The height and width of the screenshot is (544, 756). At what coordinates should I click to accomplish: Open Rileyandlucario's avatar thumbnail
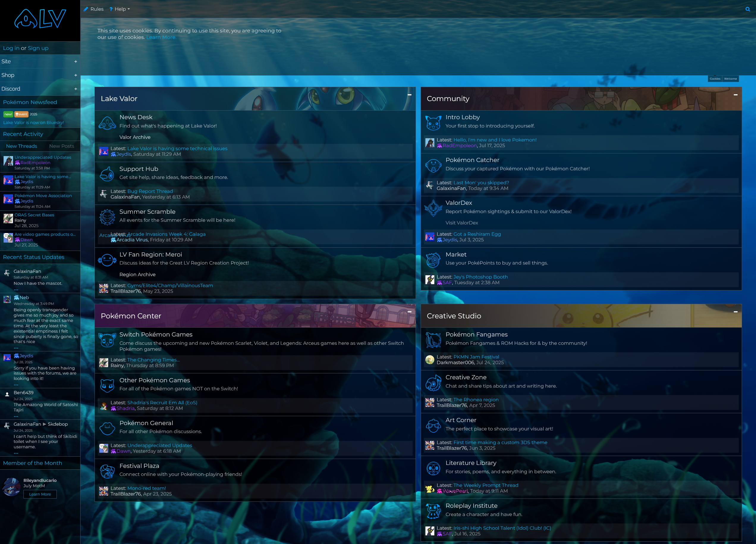(x=11, y=487)
